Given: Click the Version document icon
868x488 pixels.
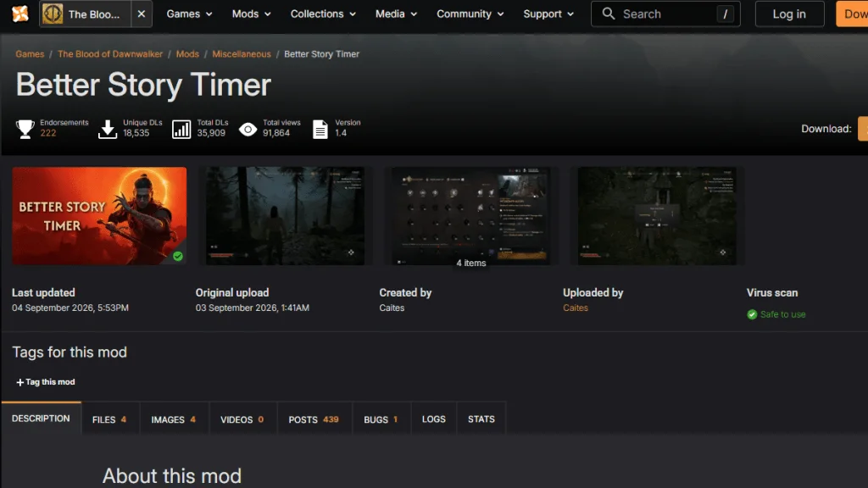Looking at the screenshot, I should (320, 129).
